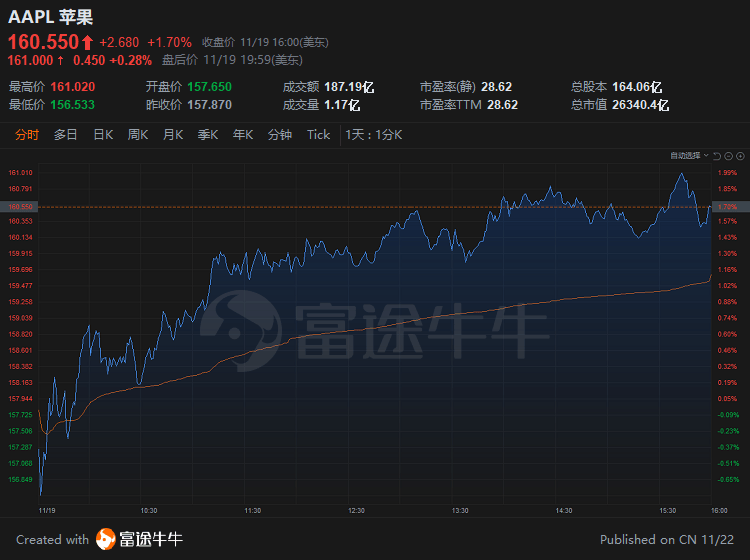
Task: Click the closing price 160.550
Action: [x=43, y=42]
